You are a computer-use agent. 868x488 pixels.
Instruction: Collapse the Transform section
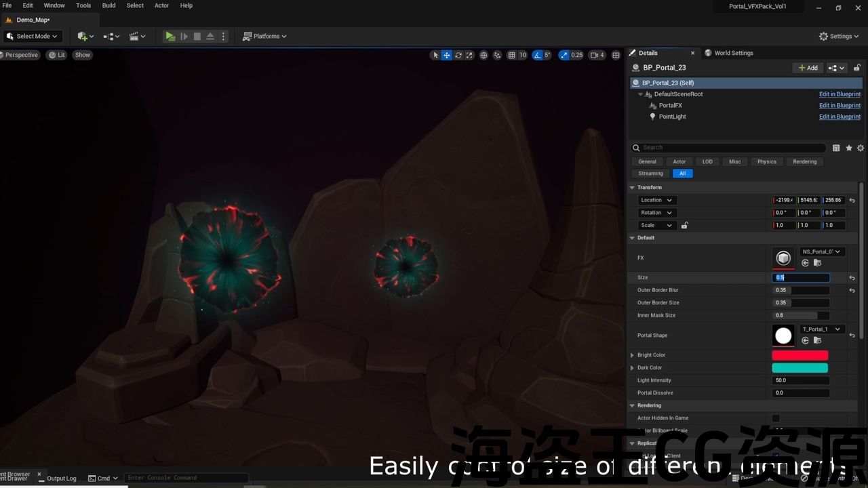(x=633, y=188)
